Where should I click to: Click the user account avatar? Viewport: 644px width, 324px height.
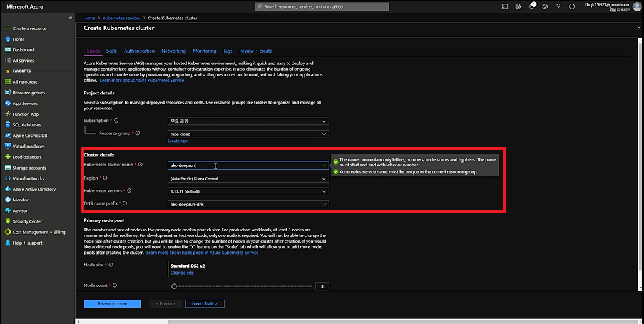coord(637,6)
